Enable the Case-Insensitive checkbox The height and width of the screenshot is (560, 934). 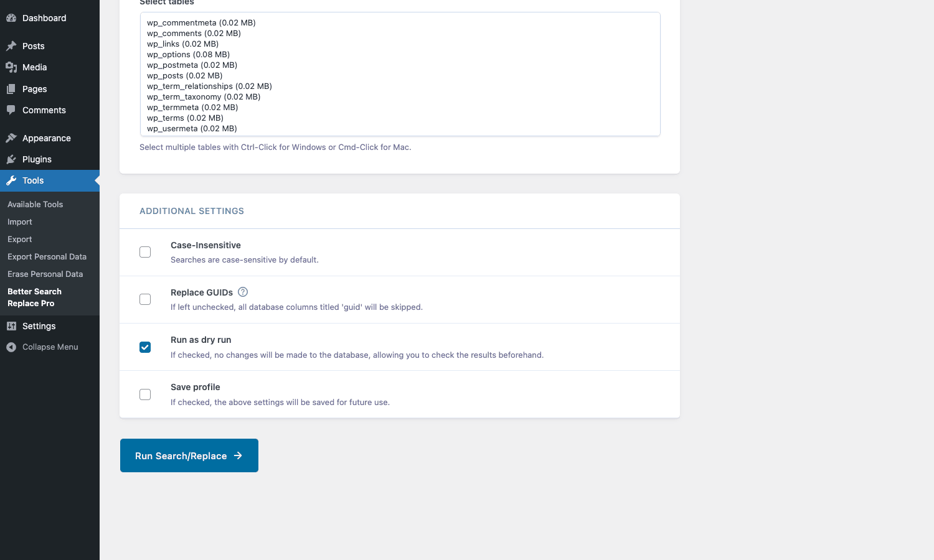(x=145, y=252)
